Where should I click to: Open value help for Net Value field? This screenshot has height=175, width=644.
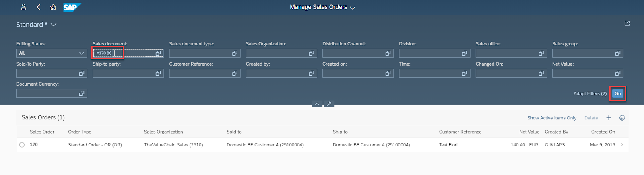click(617, 73)
